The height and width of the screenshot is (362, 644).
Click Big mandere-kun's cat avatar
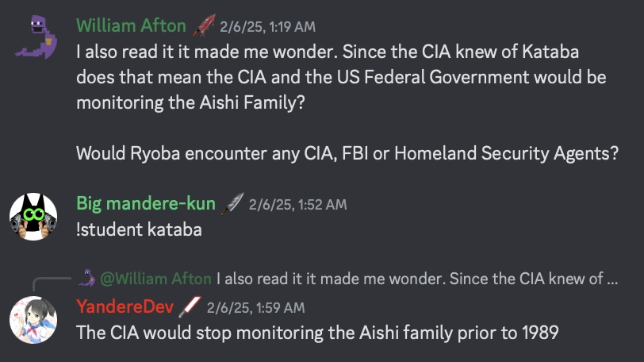(x=33, y=215)
